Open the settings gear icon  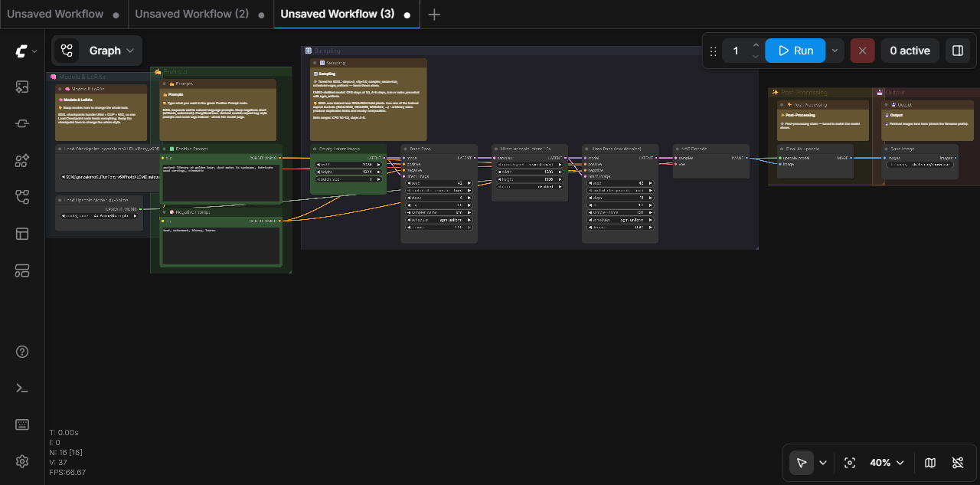22,461
